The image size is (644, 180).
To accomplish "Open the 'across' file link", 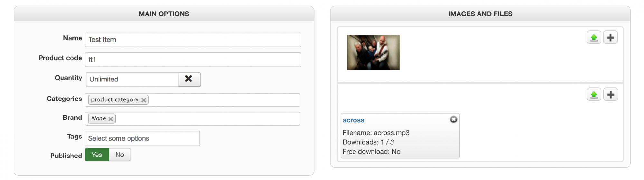I will [353, 120].
